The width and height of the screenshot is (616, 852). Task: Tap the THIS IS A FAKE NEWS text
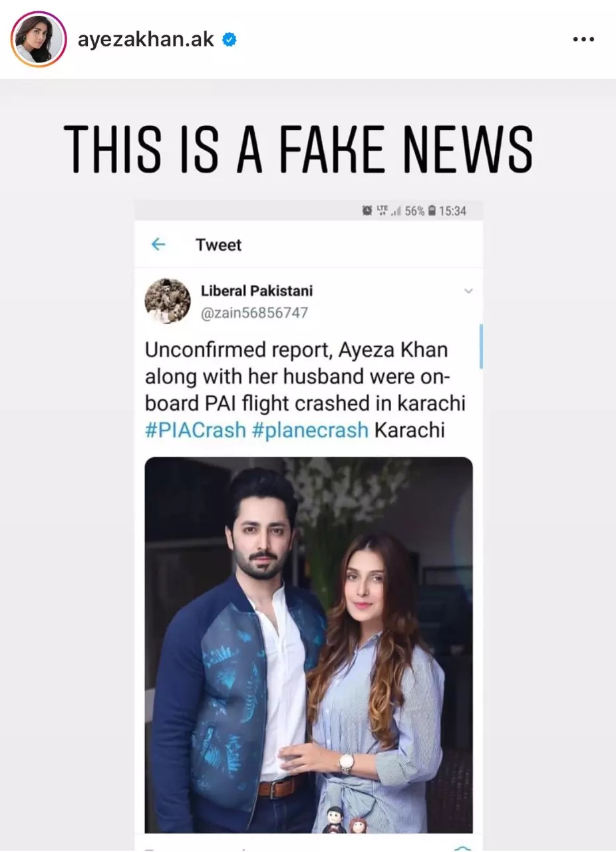[x=299, y=148]
